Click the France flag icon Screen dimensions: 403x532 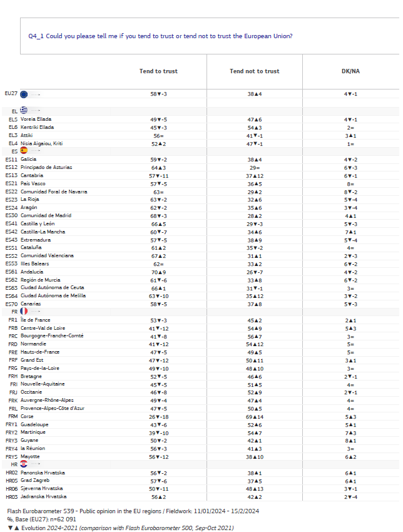click(x=24, y=311)
